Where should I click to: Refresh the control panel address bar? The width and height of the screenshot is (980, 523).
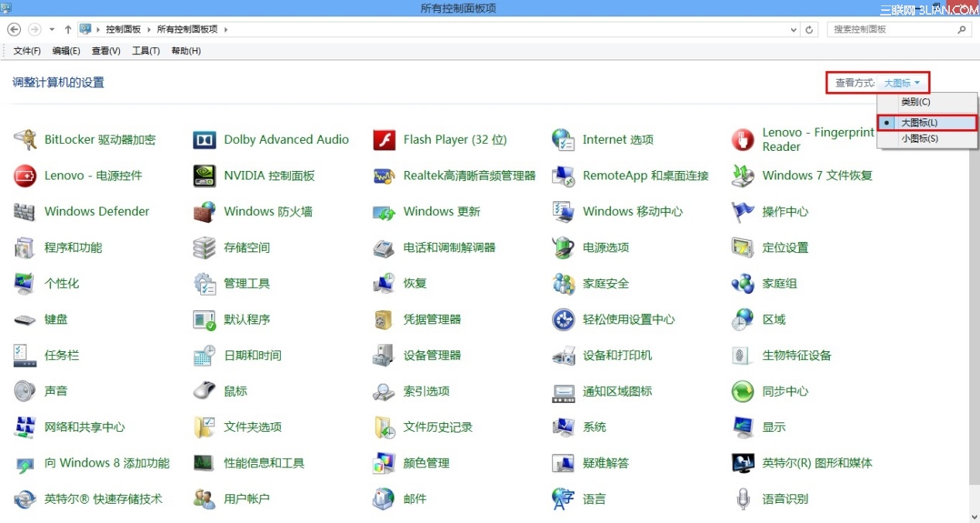(x=810, y=29)
